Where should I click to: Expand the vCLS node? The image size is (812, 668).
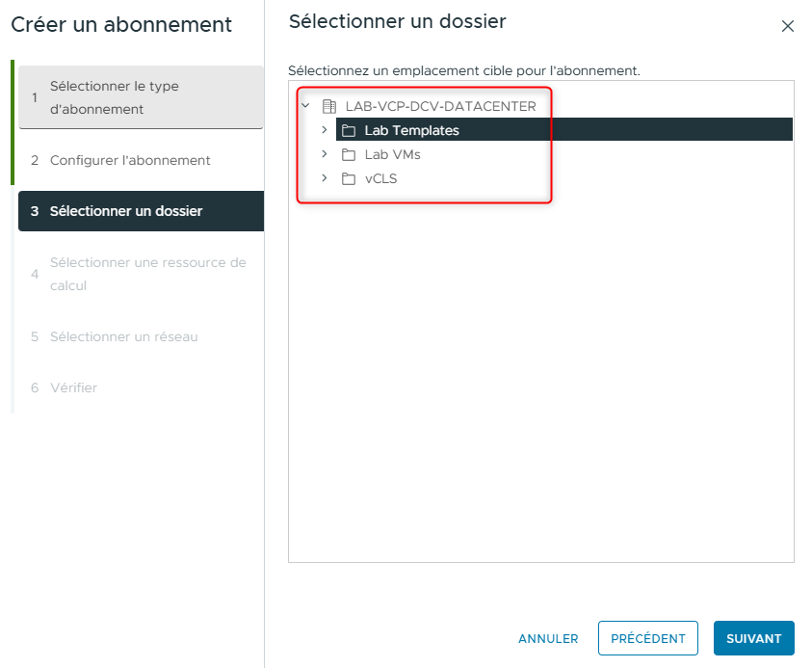pyautogui.click(x=325, y=178)
